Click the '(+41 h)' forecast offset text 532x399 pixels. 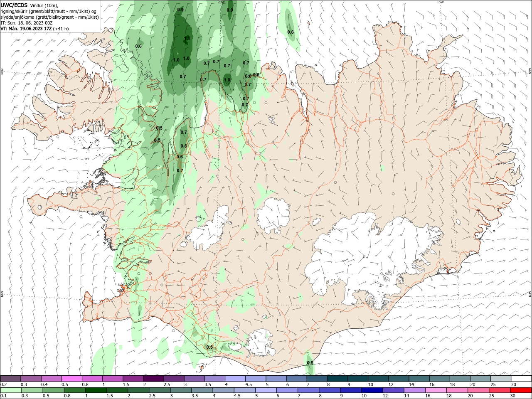[61, 29]
